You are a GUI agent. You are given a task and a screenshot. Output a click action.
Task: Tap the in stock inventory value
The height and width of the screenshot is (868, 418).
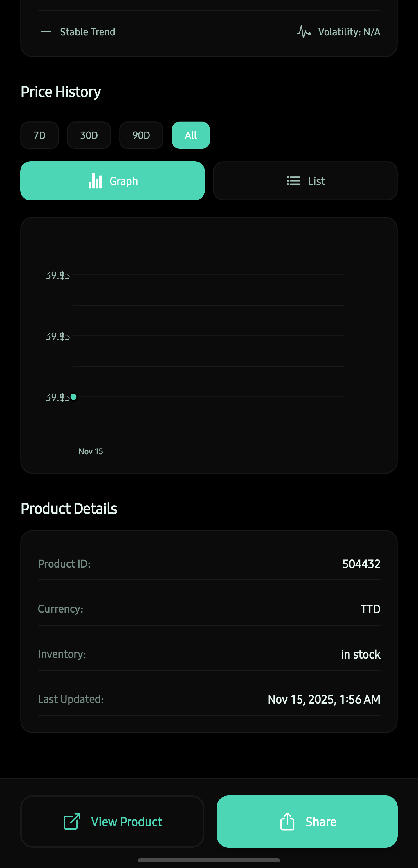(x=361, y=654)
